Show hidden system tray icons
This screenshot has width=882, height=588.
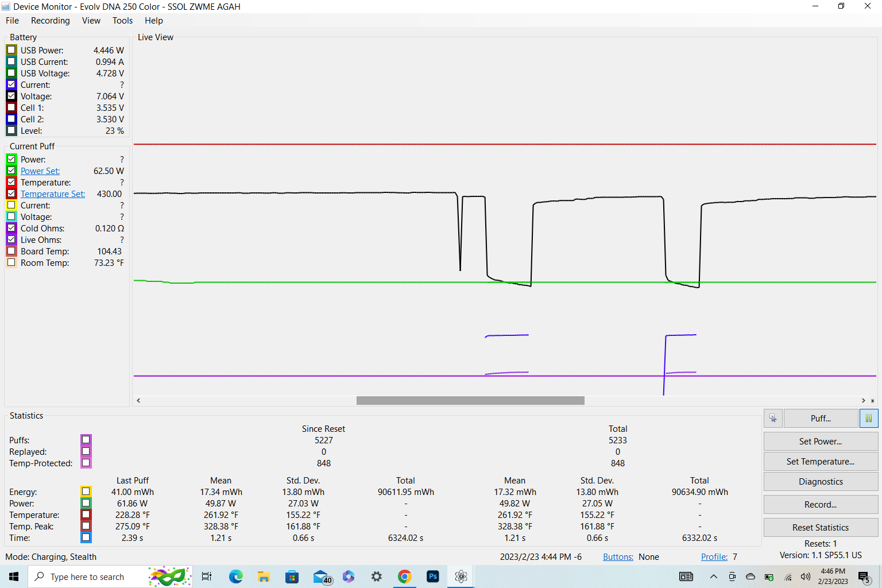coord(713,577)
